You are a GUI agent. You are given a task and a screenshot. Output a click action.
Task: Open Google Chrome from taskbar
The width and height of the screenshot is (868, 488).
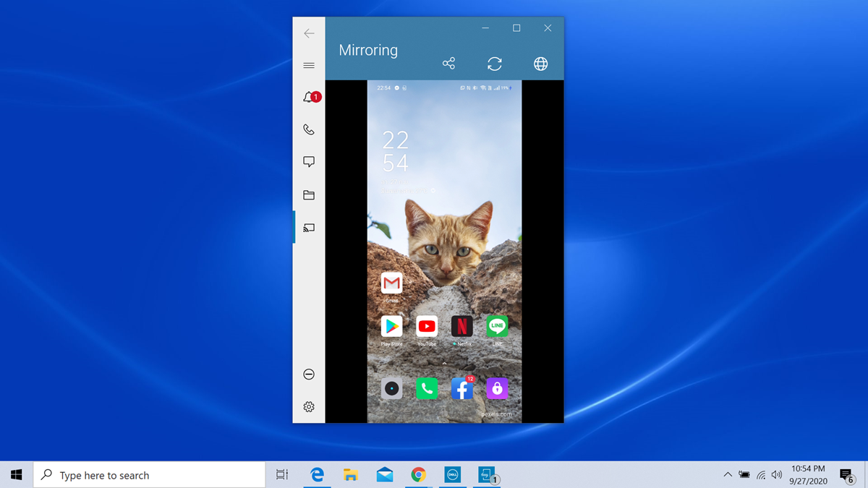tap(418, 475)
